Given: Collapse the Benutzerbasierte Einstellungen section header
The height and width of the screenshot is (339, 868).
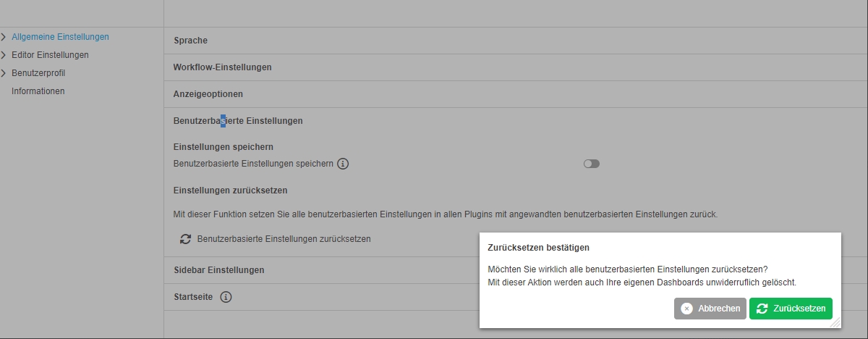Looking at the screenshot, I should click(x=239, y=121).
